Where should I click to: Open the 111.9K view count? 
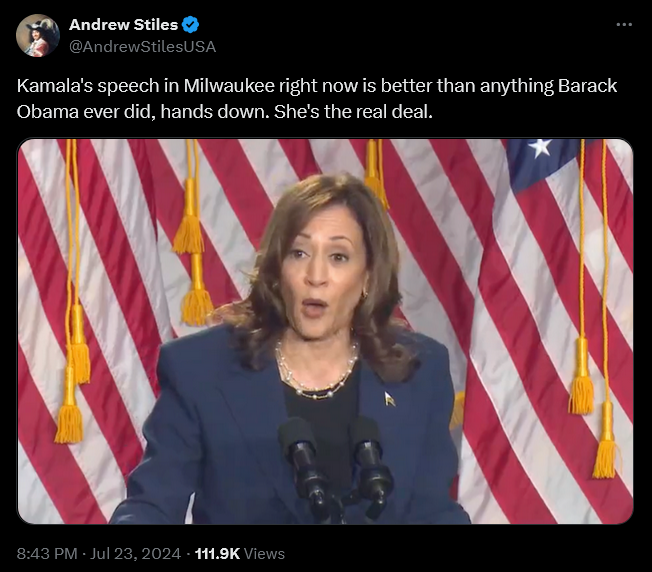(x=217, y=554)
